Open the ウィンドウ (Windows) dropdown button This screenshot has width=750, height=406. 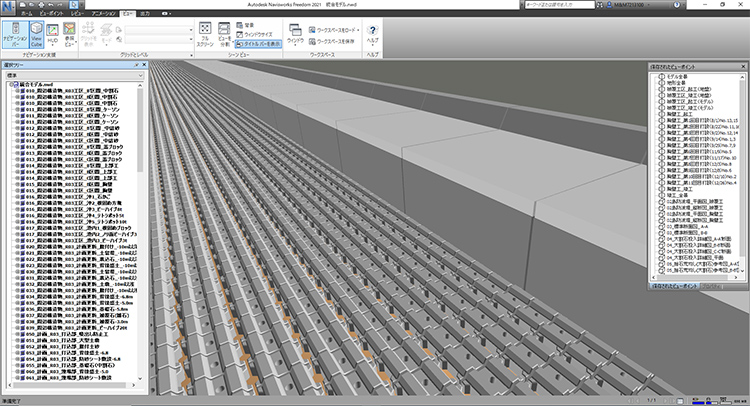295,34
